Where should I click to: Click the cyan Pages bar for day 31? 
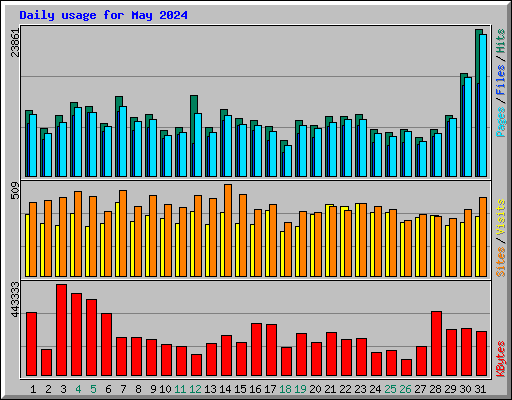(x=483, y=105)
